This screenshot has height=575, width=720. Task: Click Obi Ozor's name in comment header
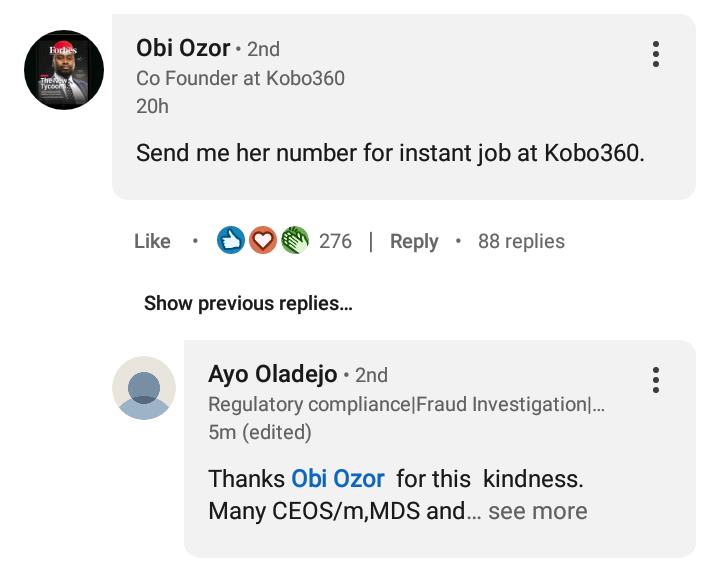click(x=183, y=48)
